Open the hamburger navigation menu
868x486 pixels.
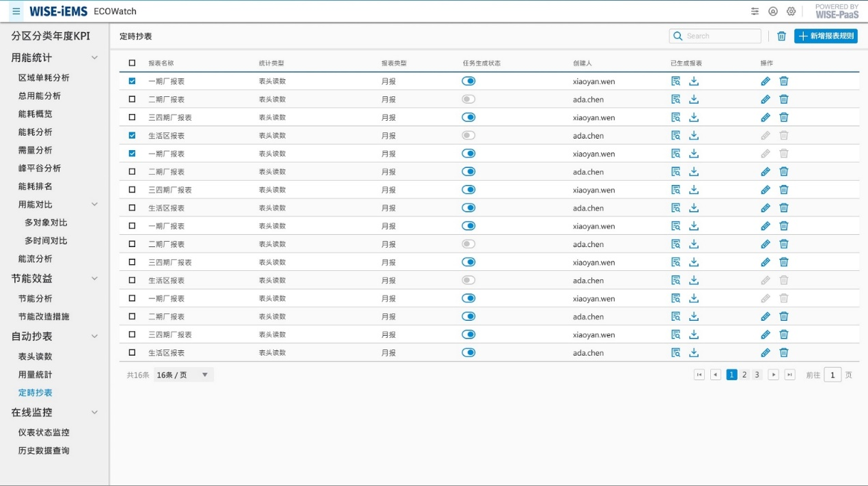point(16,12)
